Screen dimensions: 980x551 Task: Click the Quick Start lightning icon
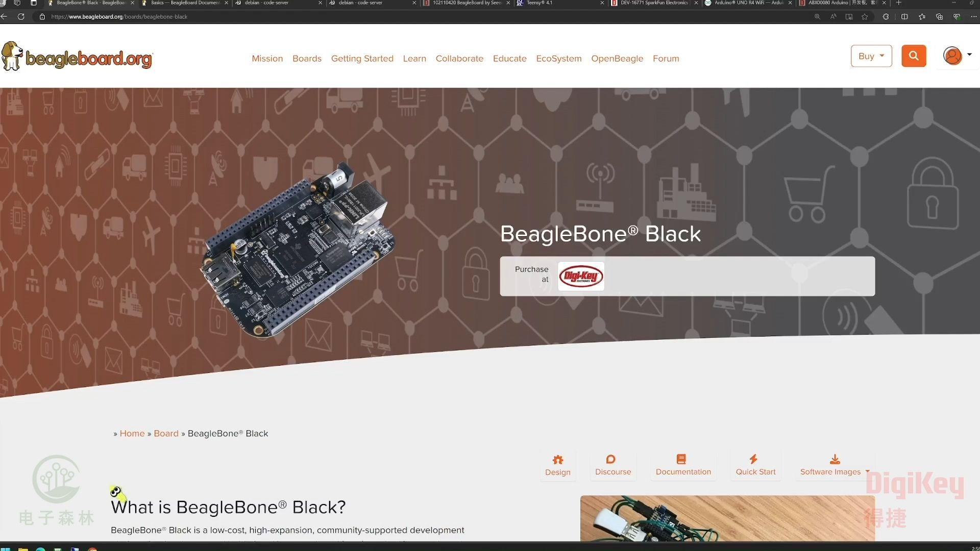[753, 459]
